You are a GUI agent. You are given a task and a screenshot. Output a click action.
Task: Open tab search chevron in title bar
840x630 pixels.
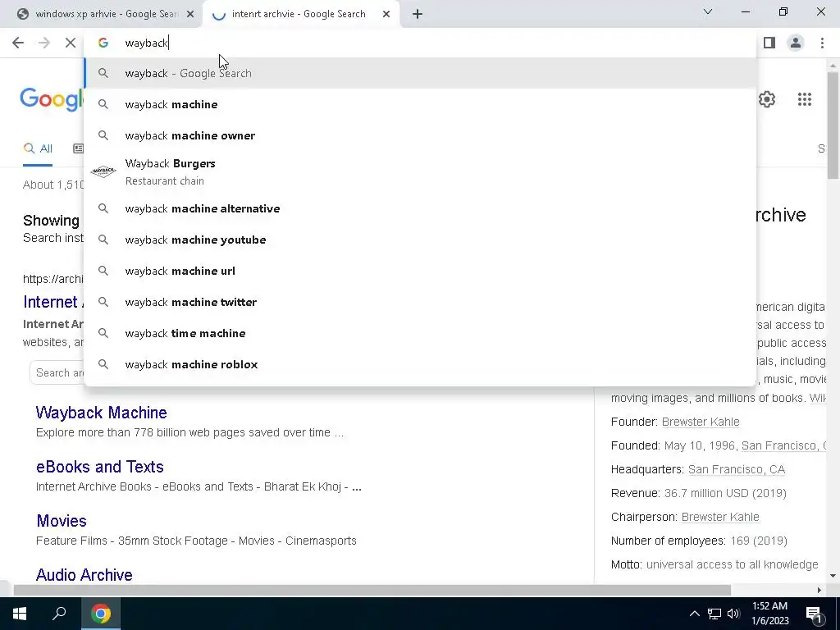point(708,11)
